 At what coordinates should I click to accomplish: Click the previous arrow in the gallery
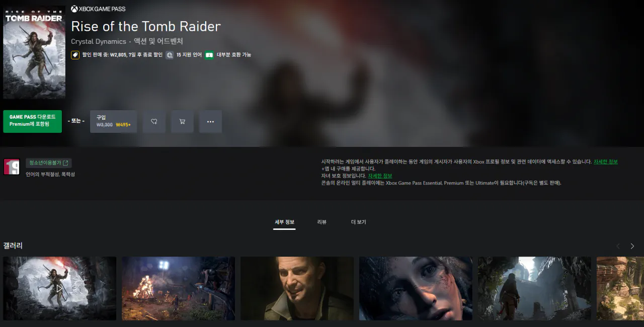tap(618, 246)
